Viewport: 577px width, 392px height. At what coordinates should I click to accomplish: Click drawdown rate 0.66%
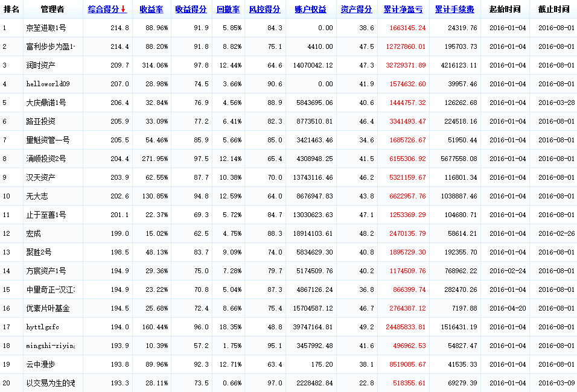(232, 383)
